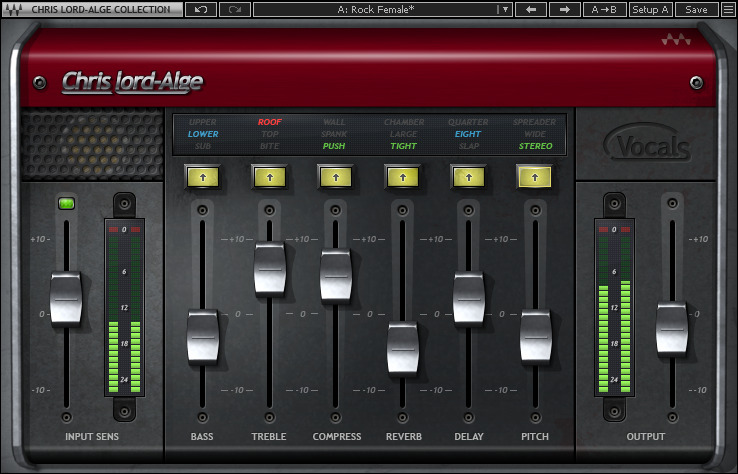
Task: Click the COMPRESS label under the fader
Action: [337, 437]
